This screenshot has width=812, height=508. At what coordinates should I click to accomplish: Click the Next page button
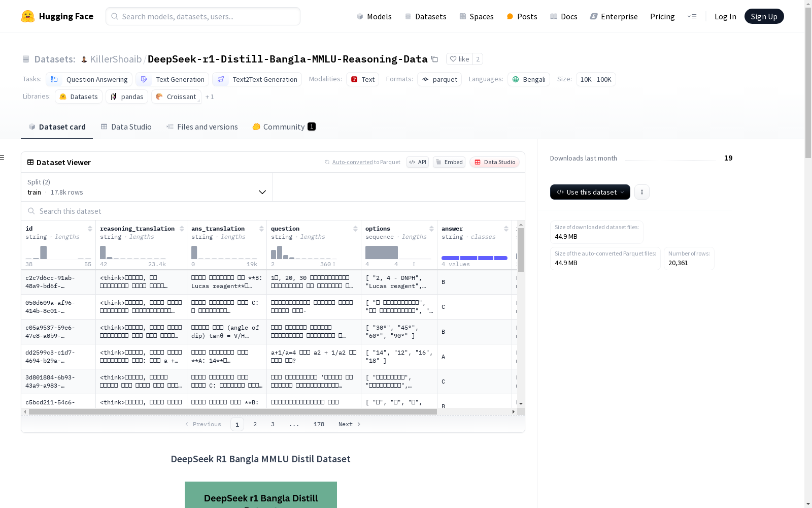(350, 424)
